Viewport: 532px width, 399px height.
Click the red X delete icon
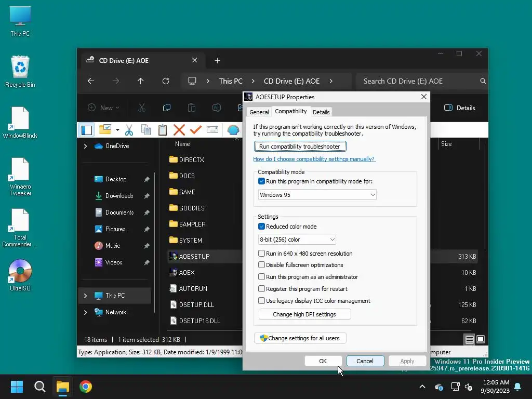coord(179,130)
